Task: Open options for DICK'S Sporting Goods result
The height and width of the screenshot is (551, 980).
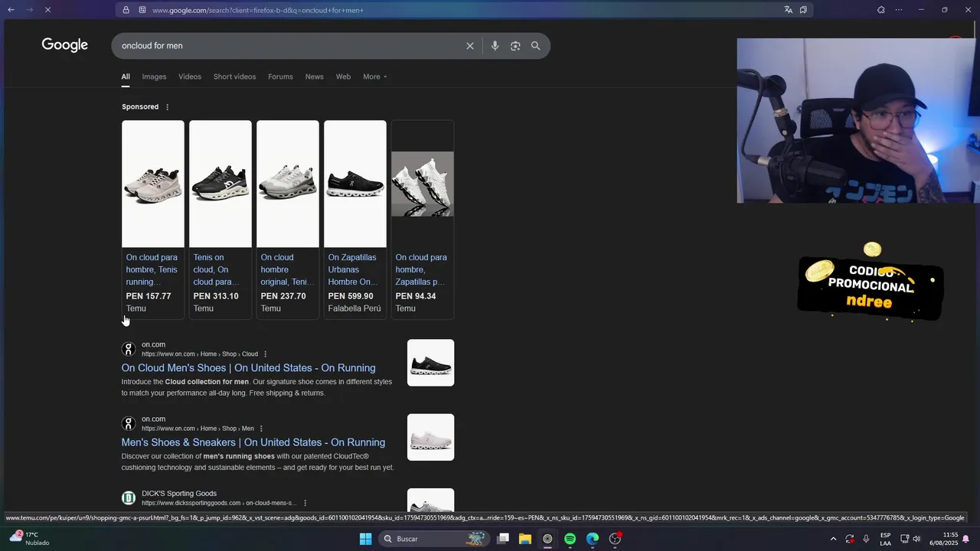Action: tap(305, 503)
